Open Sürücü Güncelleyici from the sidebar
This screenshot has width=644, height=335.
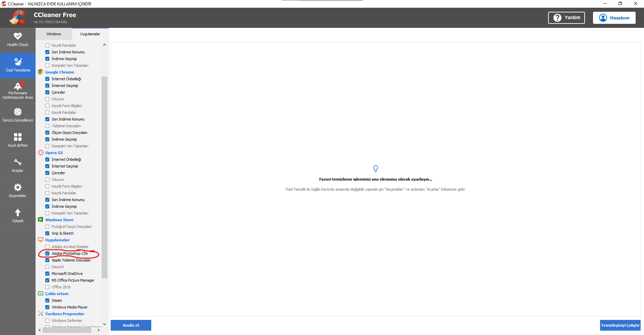[x=18, y=116]
